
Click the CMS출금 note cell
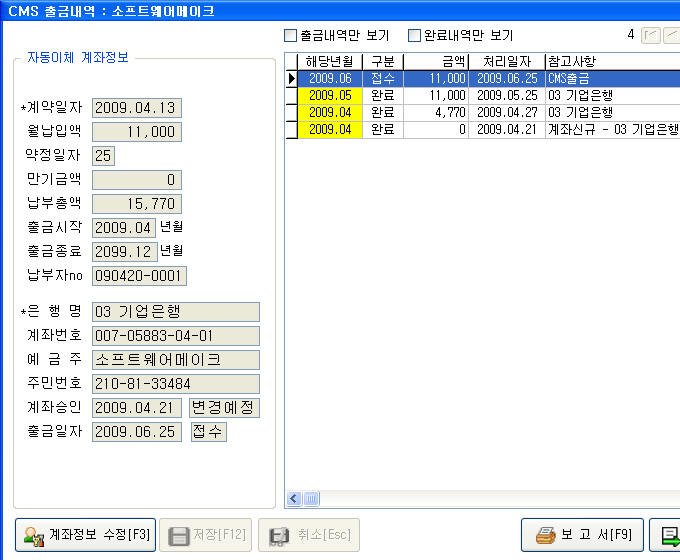pyautogui.click(x=612, y=79)
